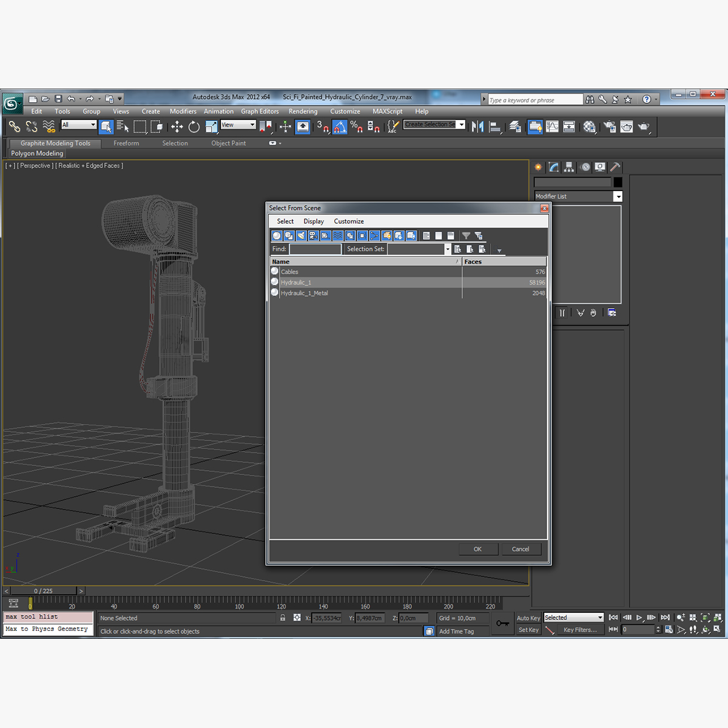Viewport: 728px width, 728px height.
Task: Click the Undo arrow in title bar
Action: (x=72, y=98)
